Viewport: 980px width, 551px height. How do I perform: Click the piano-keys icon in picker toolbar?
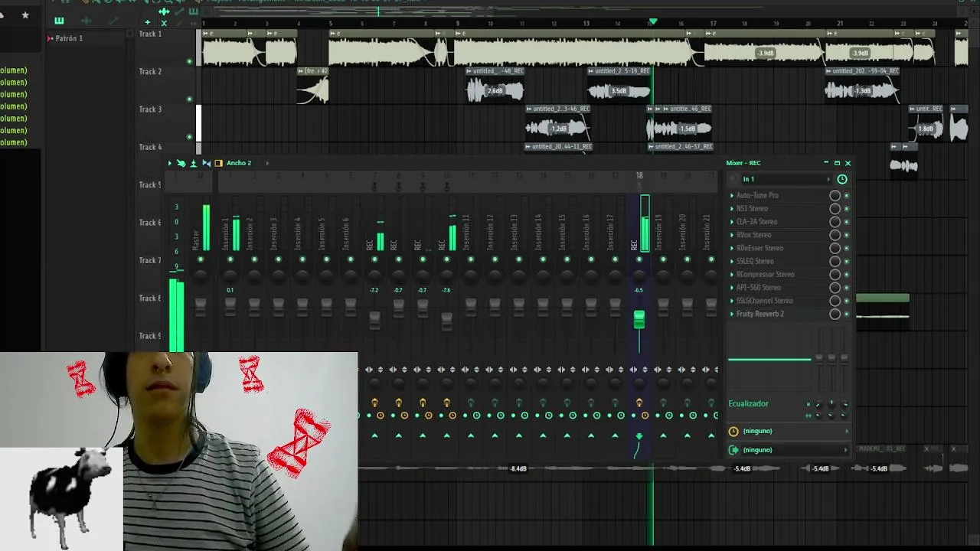(x=59, y=21)
